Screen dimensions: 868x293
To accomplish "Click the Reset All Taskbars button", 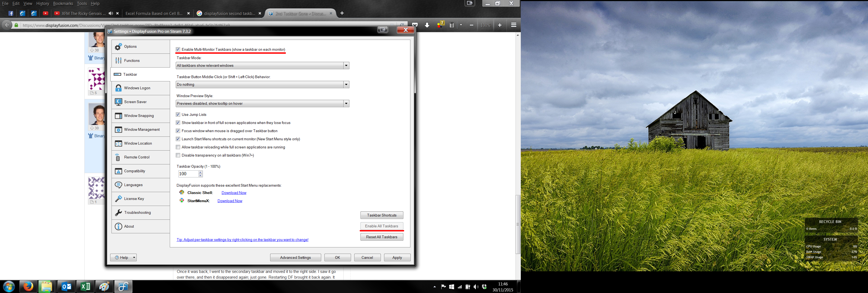I will point(381,237).
